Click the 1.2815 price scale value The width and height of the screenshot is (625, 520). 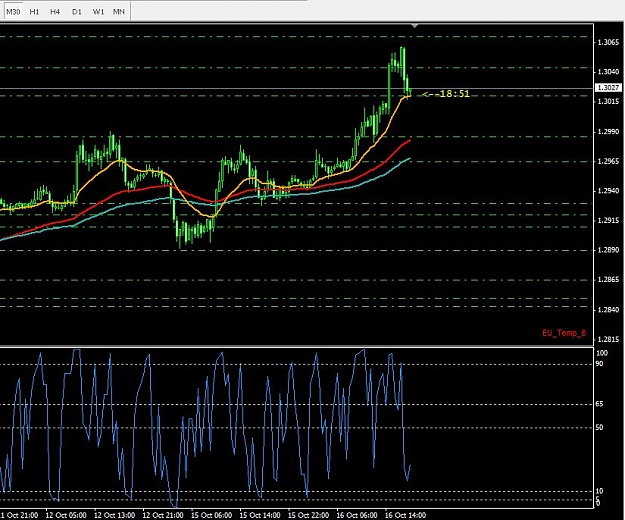pyautogui.click(x=609, y=339)
